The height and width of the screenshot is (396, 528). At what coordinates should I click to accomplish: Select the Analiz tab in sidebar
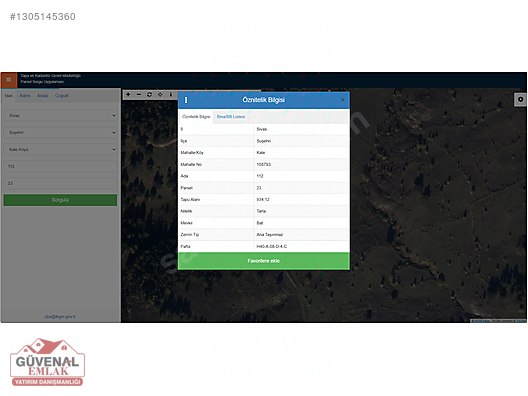[x=42, y=96]
